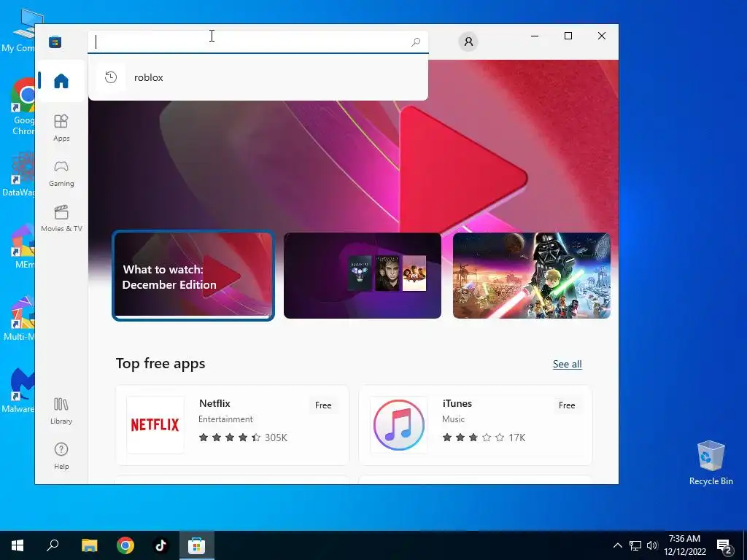Open TikTok from the taskbar

[x=161, y=545]
